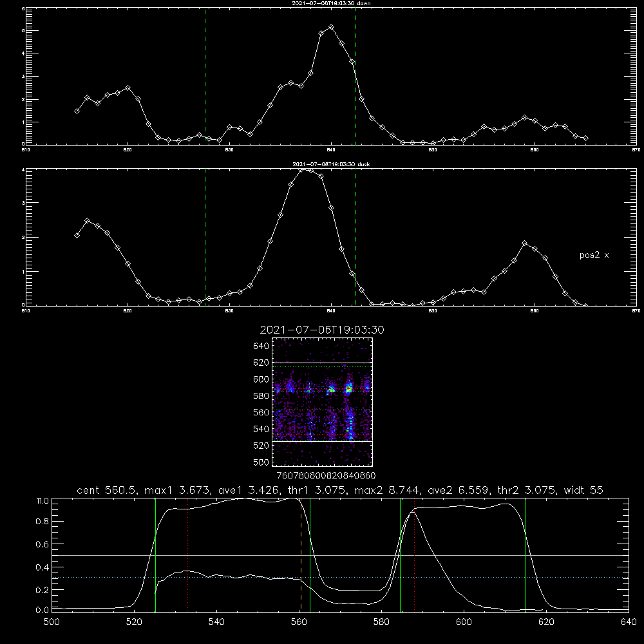Click the orange dashed vertical line in the bottom plot

click(x=301, y=555)
